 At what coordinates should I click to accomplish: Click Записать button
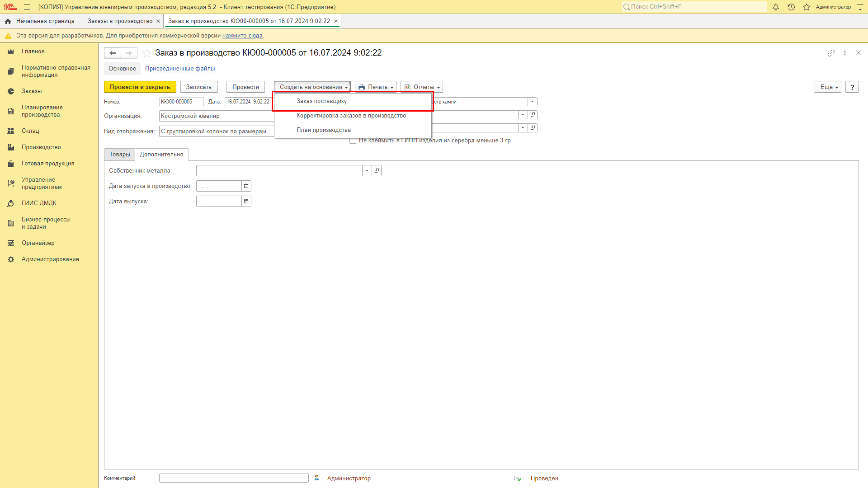tap(199, 87)
